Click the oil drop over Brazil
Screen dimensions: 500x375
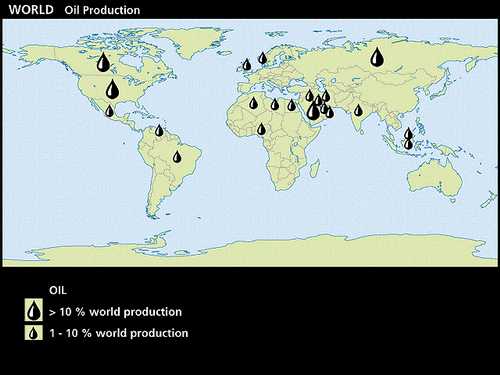coord(177,157)
